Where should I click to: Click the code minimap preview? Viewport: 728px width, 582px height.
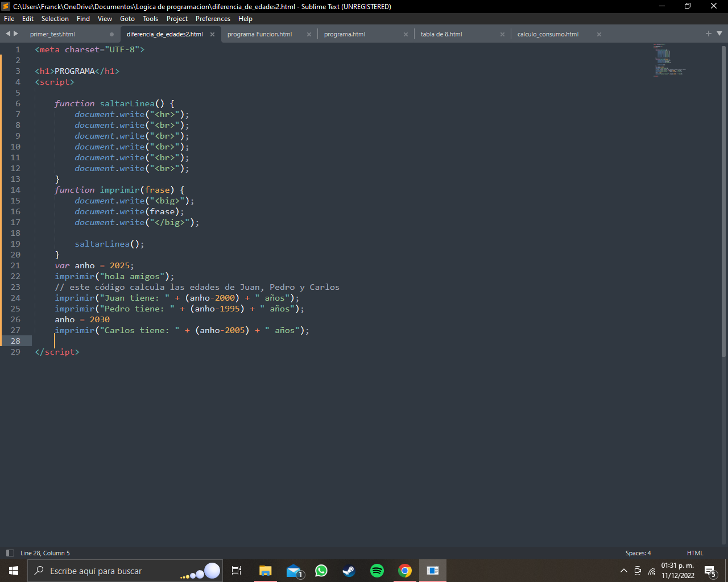[x=669, y=60]
